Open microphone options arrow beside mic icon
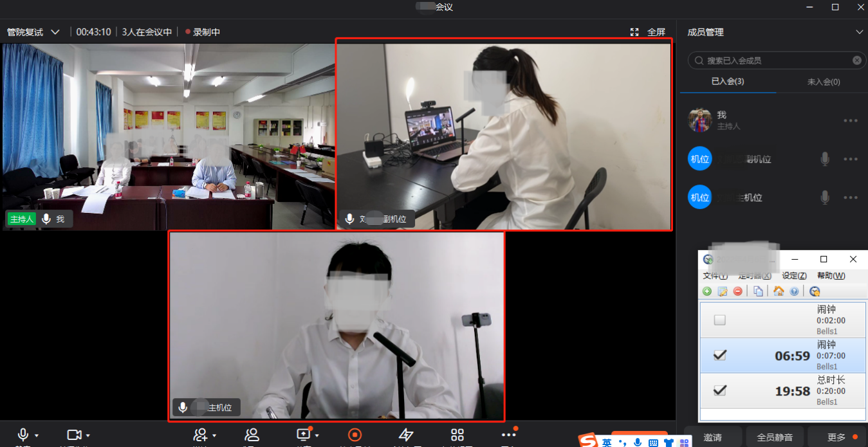Viewport: 868px width, 447px height. pyautogui.click(x=37, y=435)
